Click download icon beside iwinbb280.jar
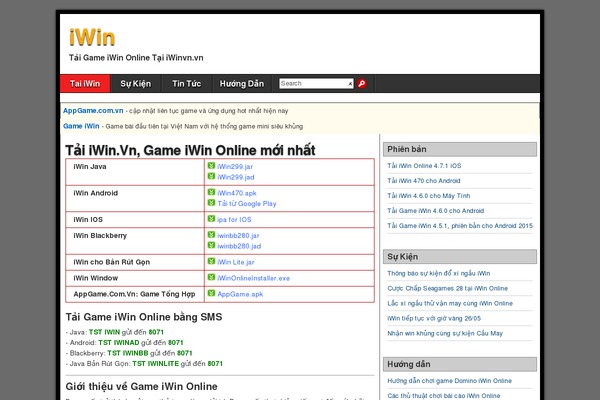Screen dimensions: 600x400 click(x=211, y=235)
